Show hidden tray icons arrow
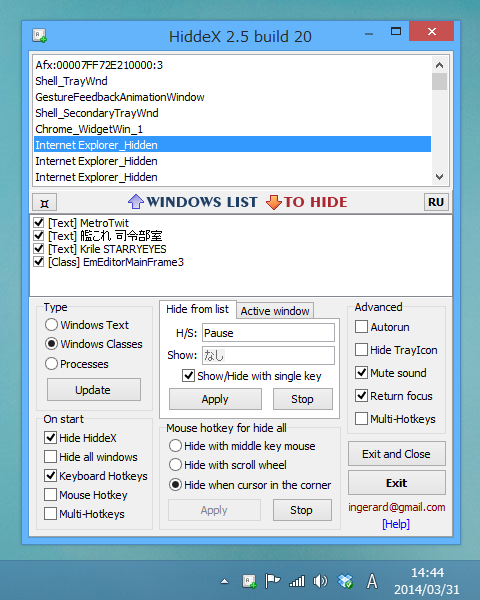Screen dimensions: 480x600 (x=225, y=582)
